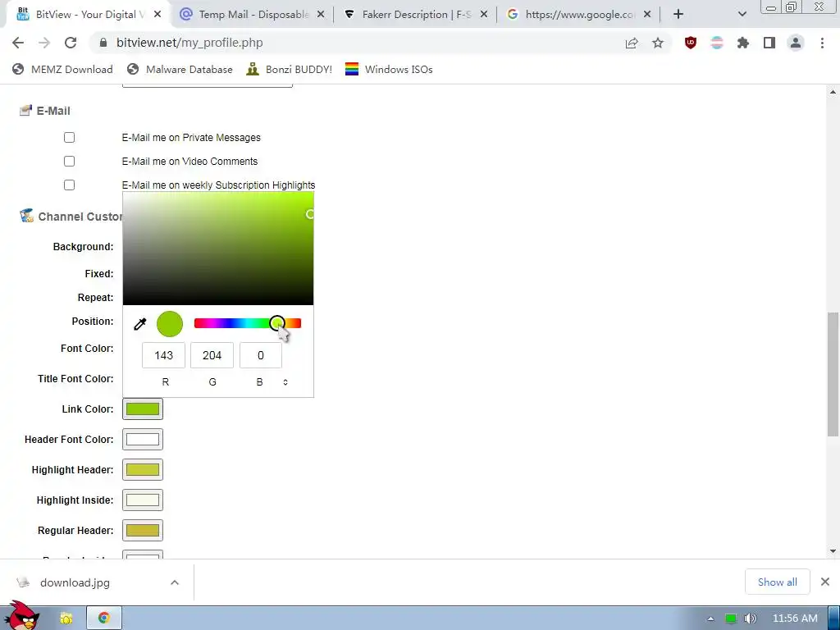840x630 pixels.
Task: Switch the RGB color format toggle
Action: pos(285,382)
